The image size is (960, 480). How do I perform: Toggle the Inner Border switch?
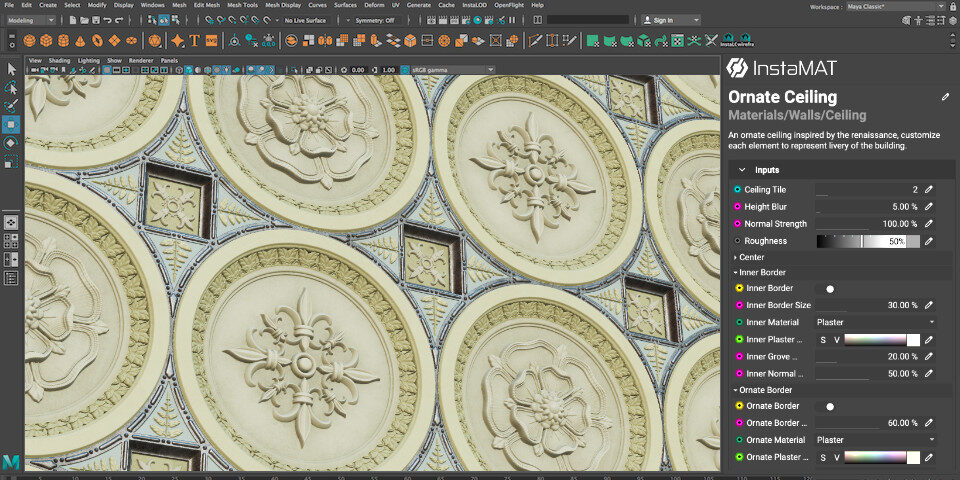click(827, 289)
